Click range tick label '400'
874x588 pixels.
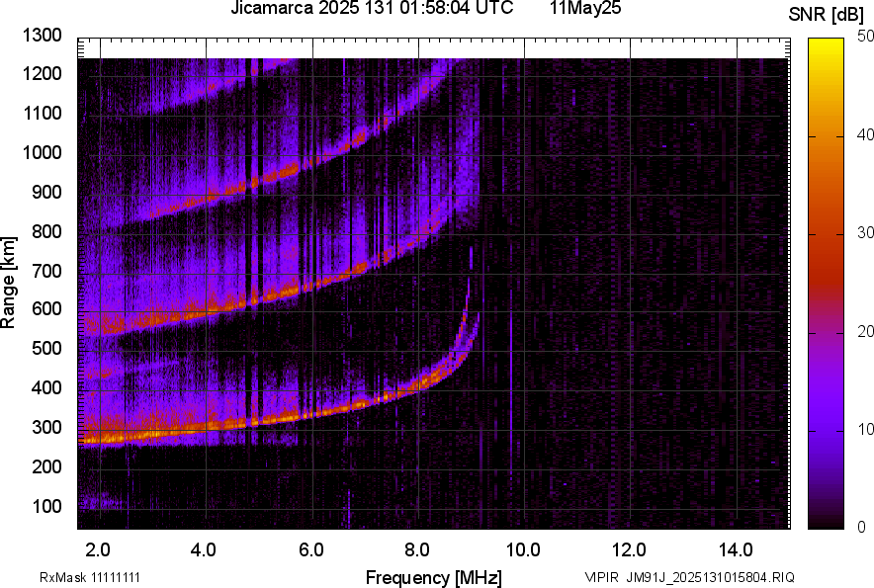click(x=46, y=387)
